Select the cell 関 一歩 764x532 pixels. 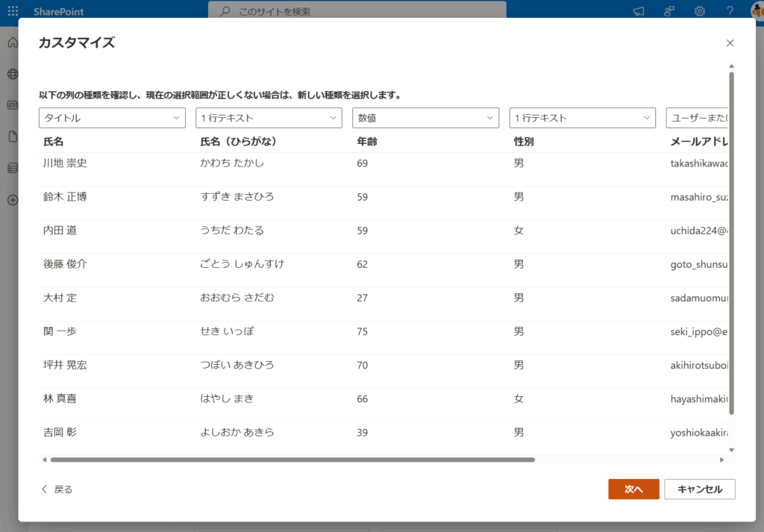click(x=60, y=331)
